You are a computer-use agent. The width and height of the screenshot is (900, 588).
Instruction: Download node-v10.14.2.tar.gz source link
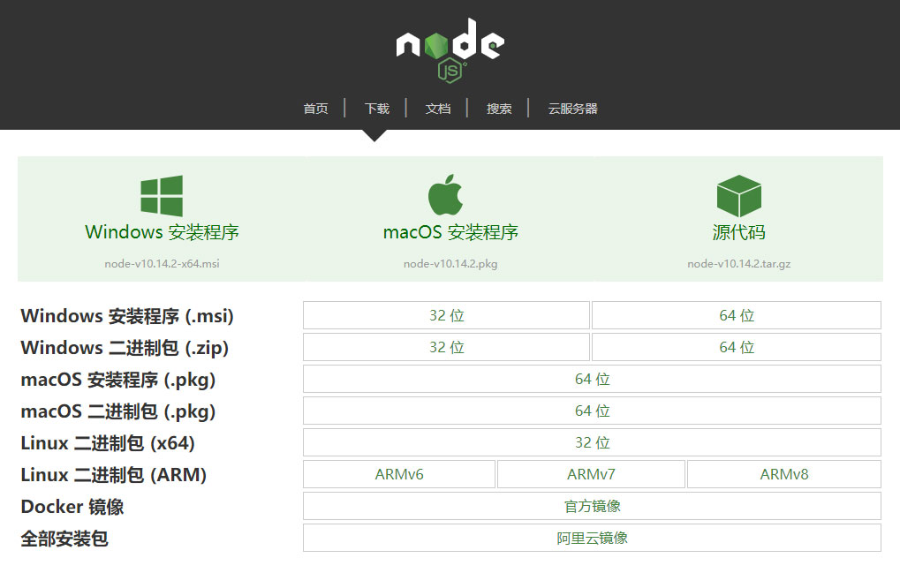pyautogui.click(x=738, y=263)
